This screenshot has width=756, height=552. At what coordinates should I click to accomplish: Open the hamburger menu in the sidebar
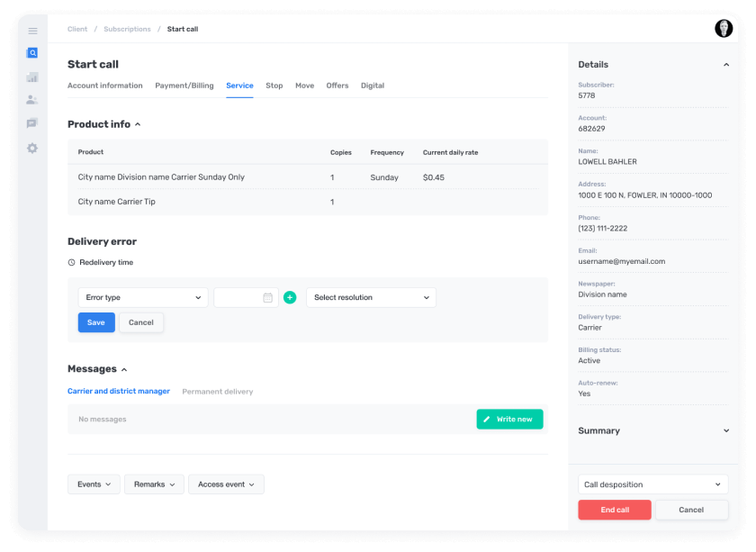(32, 30)
